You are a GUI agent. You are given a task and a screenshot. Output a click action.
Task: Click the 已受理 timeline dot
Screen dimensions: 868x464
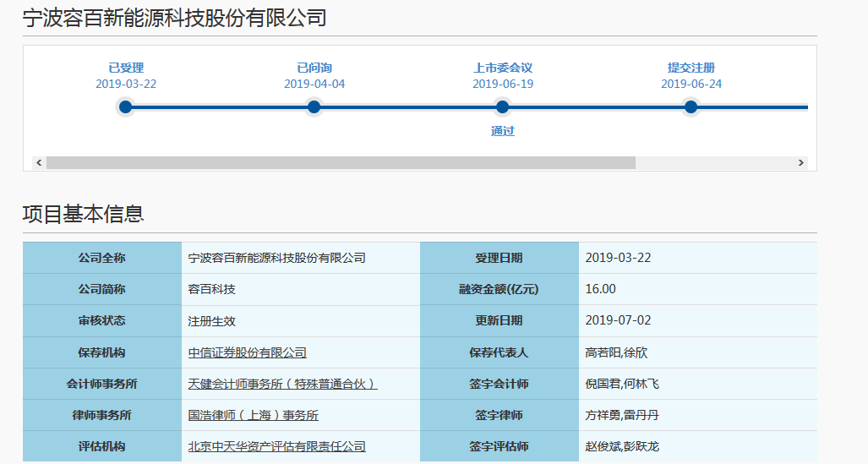click(126, 106)
